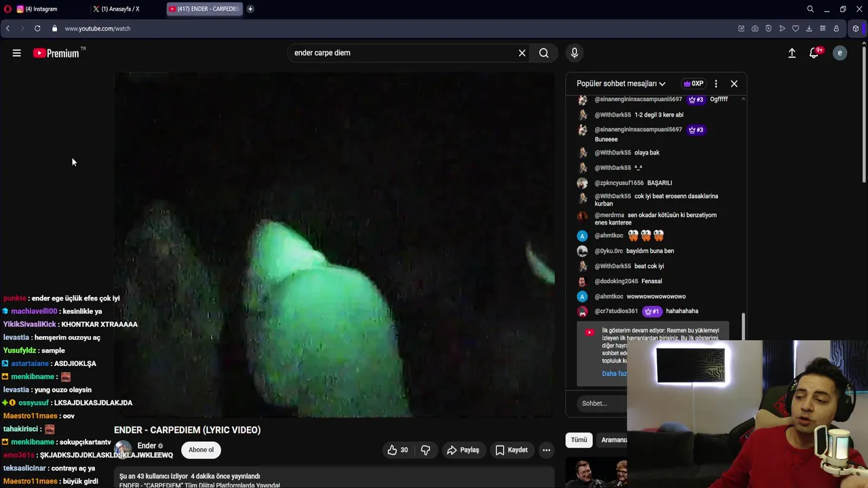Go back to the previous page
The width and height of the screenshot is (868, 488).
(x=7, y=28)
